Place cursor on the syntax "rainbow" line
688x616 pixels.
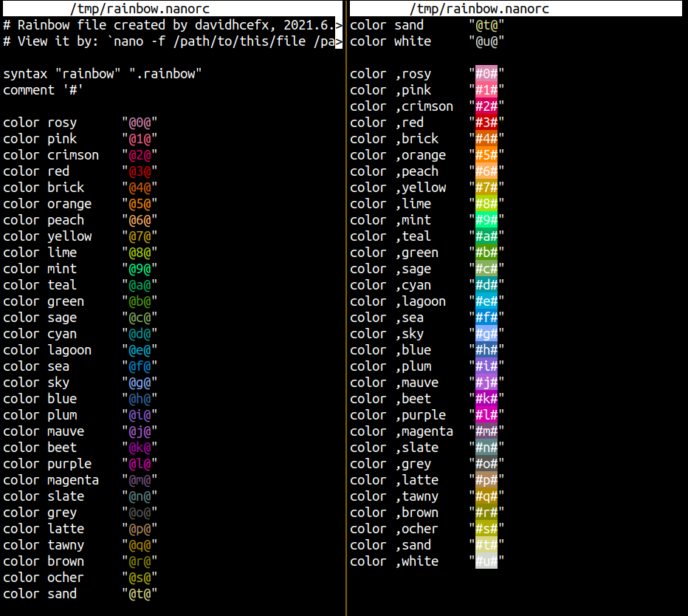(x=103, y=74)
